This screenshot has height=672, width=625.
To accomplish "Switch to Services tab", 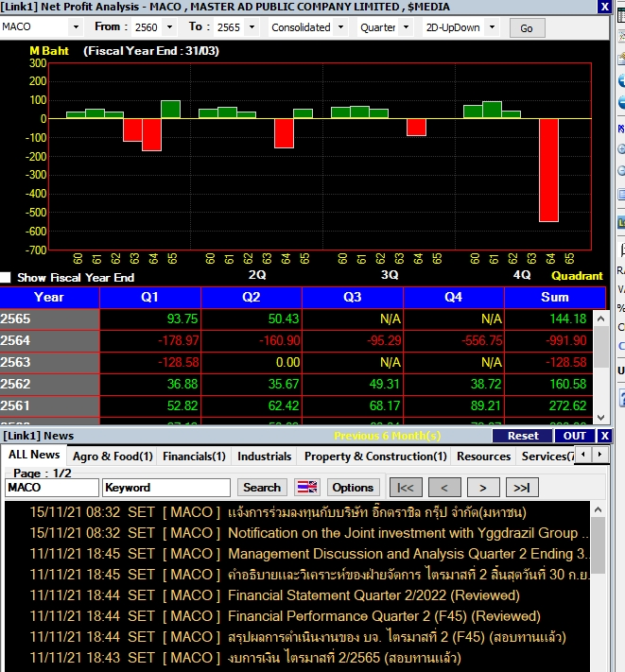I will 547,456.
